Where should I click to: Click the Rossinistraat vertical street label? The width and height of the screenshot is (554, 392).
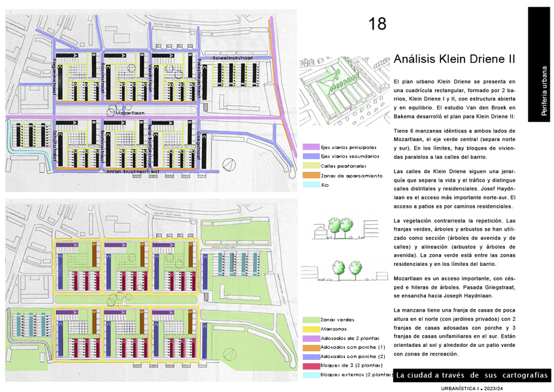coord(103,78)
